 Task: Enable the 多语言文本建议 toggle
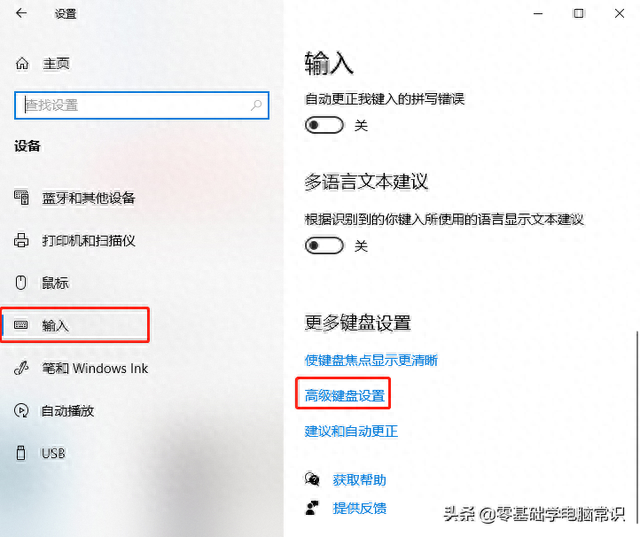[324, 246]
